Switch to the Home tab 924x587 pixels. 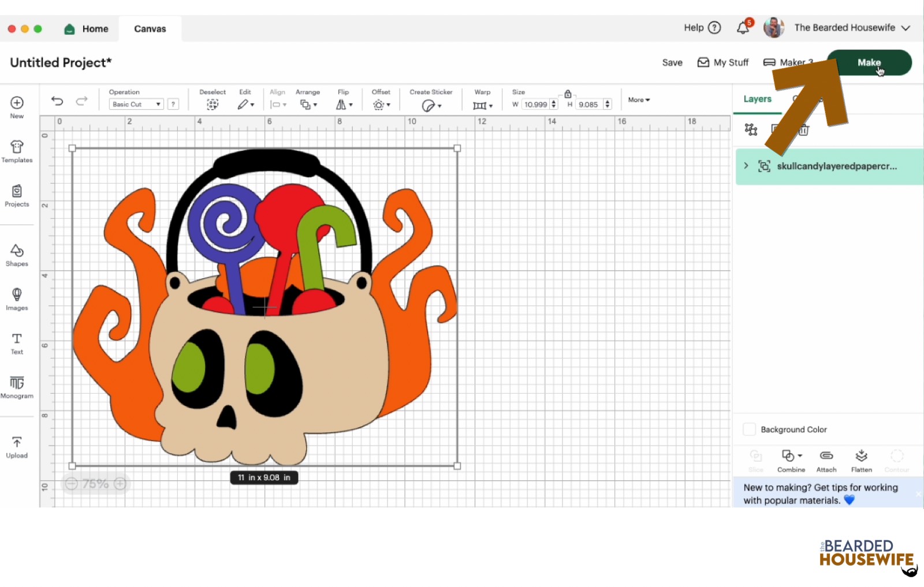click(87, 29)
